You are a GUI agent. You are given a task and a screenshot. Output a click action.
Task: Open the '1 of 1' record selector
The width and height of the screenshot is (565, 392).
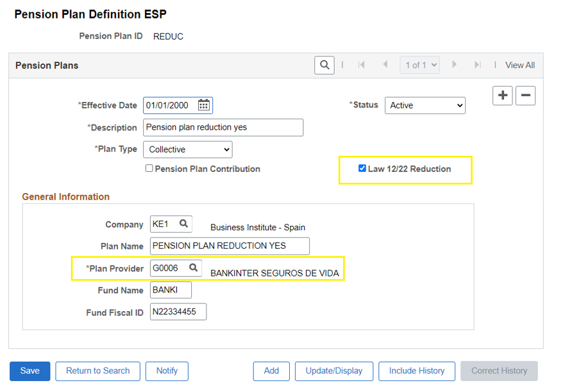click(419, 65)
